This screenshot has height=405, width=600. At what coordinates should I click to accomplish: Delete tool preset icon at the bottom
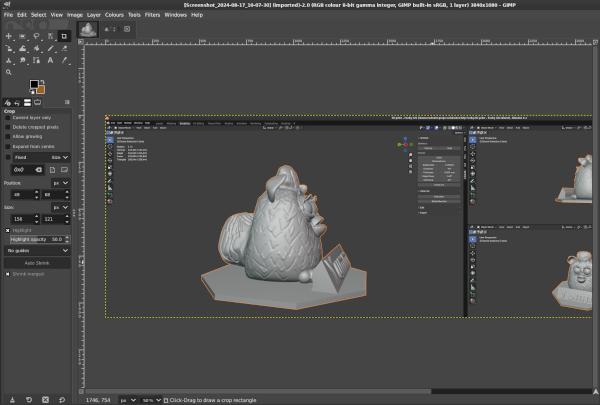45,400
